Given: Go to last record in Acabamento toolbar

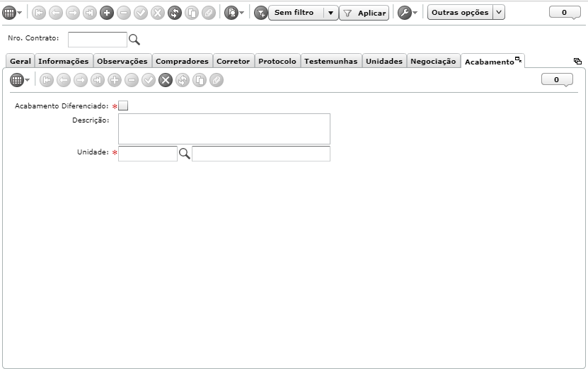Looking at the screenshot, I should pos(98,80).
